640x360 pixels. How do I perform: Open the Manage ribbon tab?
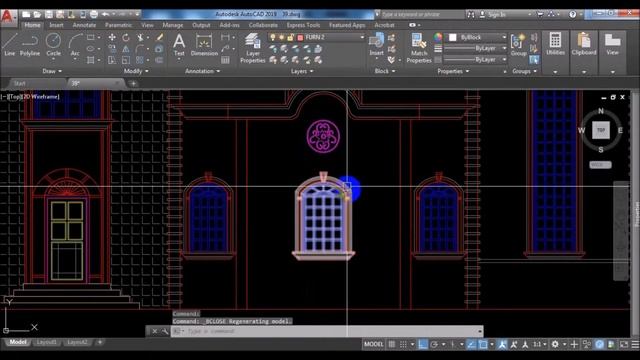[x=173, y=25]
